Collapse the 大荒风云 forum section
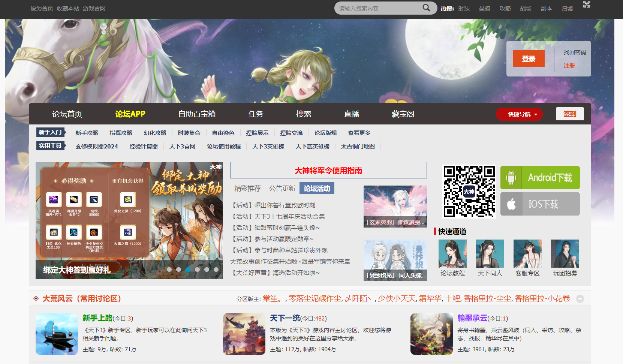 580,299
